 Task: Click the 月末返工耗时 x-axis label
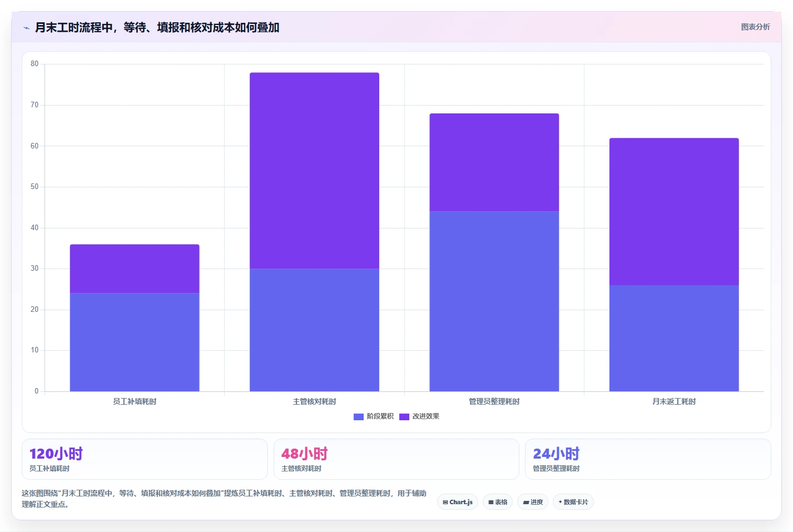pos(674,401)
